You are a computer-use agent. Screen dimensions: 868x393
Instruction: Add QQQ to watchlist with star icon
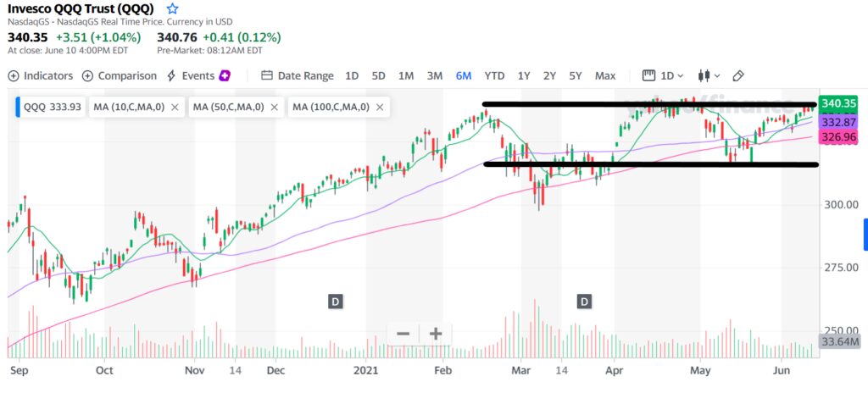[173, 8]
